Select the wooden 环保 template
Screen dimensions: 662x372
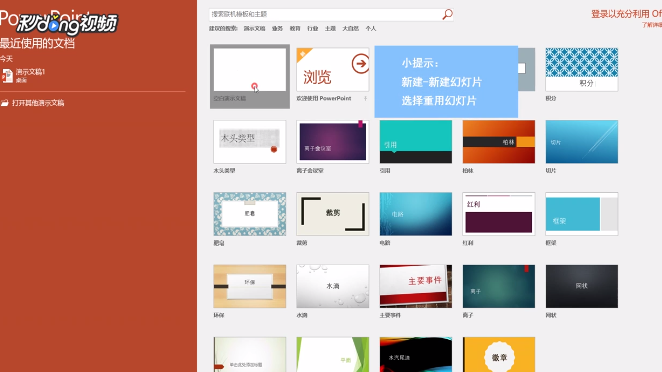pos(250,286)
